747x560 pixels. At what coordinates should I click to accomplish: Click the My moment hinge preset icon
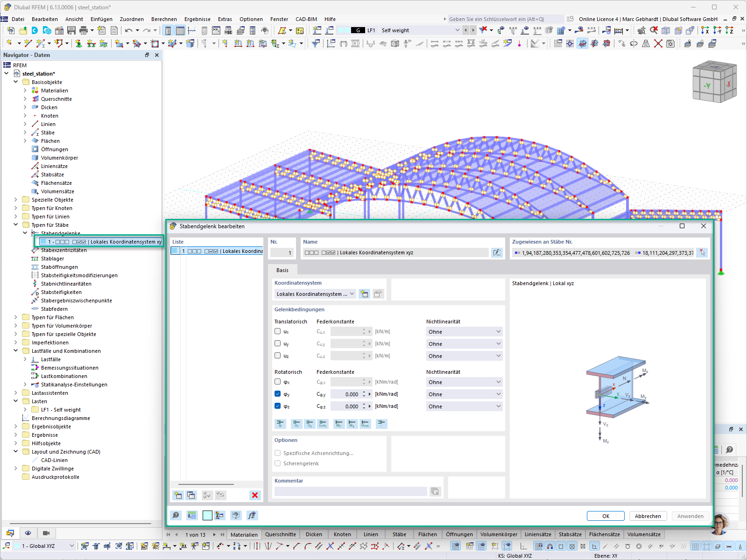(x=338, y=424)
